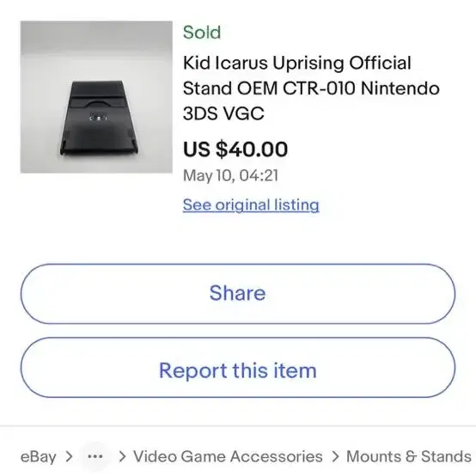
Task: Click the word Official in title
Action: tap(380, 63)
